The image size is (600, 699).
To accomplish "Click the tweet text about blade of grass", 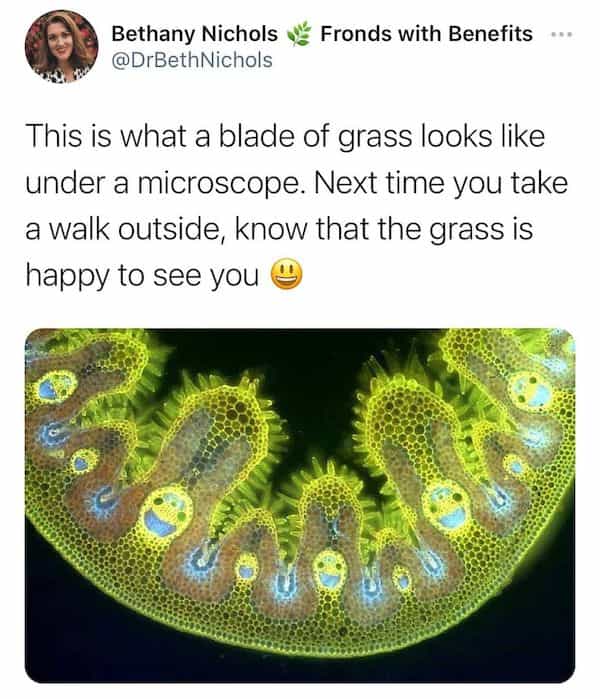I will coord(296,206).
